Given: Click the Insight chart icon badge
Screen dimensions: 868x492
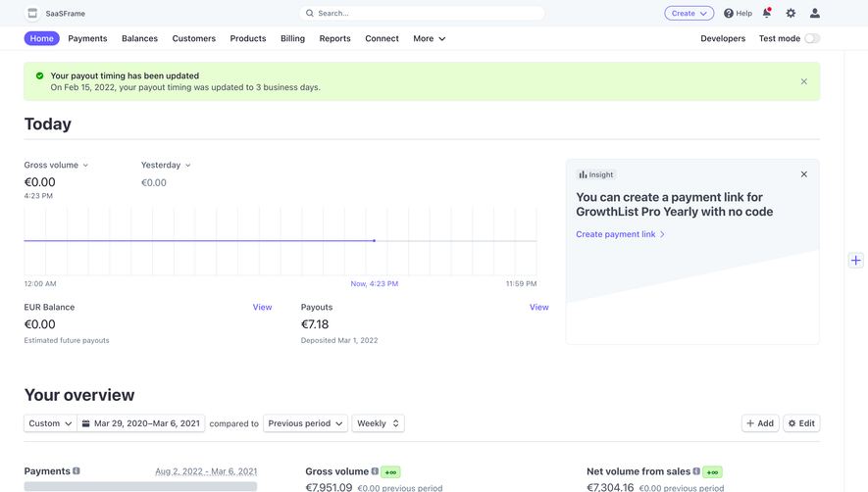Looking at the screenshot, I should 596,174.
